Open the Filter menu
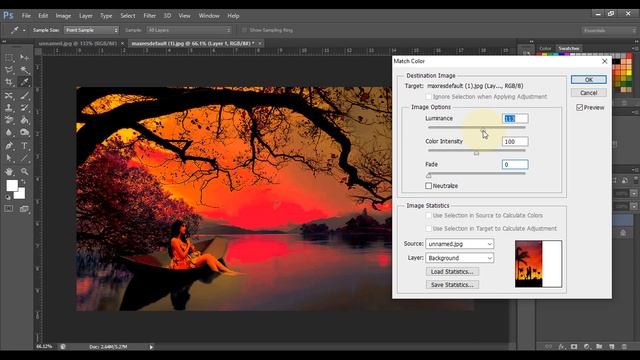Viewport: 640px width, 360px height. (x=149, y=16)
